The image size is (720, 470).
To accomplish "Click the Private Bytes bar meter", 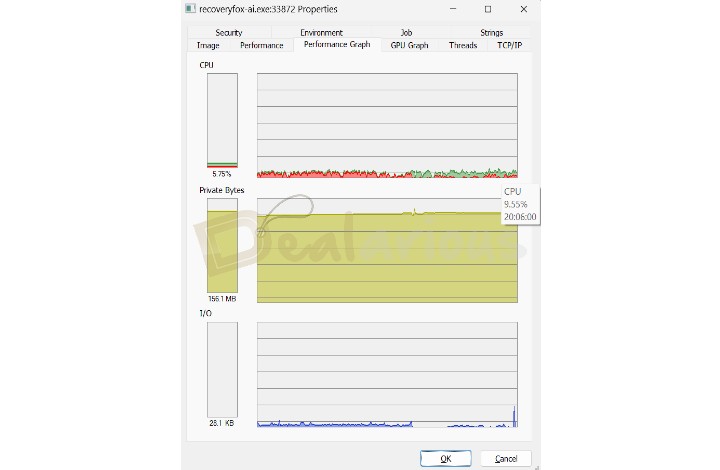I will (x=222, y=246).
